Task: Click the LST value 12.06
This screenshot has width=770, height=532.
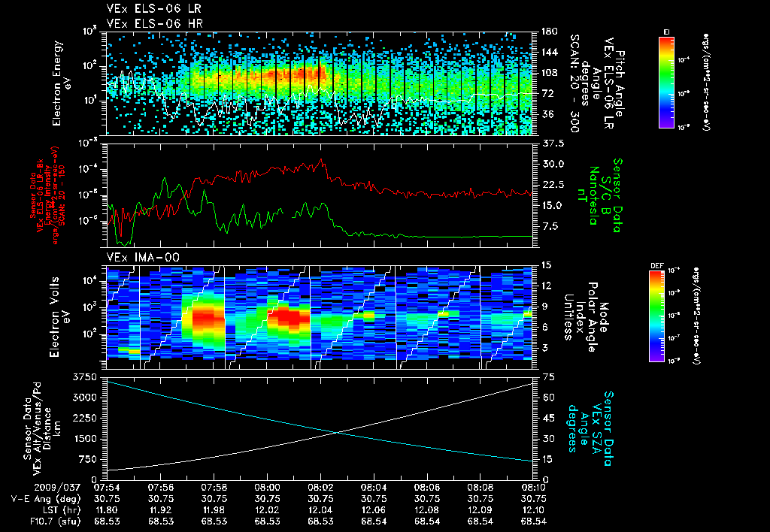Action: 374,510
